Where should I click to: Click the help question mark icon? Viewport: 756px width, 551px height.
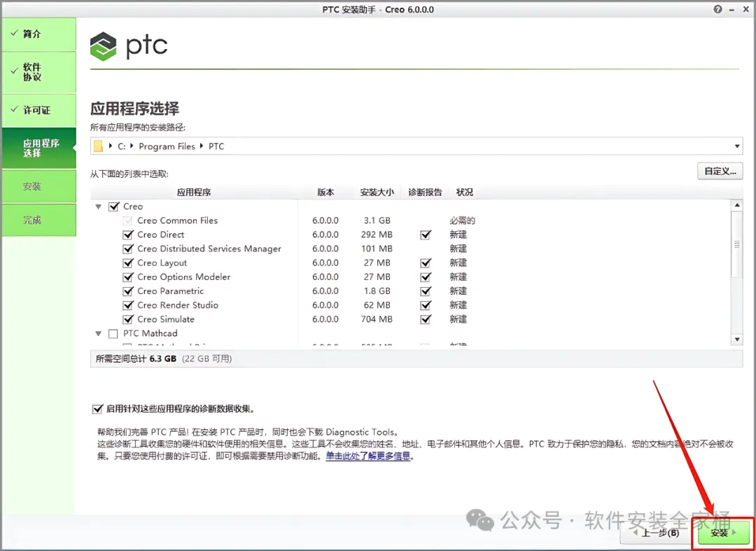(x=718, y=9)
